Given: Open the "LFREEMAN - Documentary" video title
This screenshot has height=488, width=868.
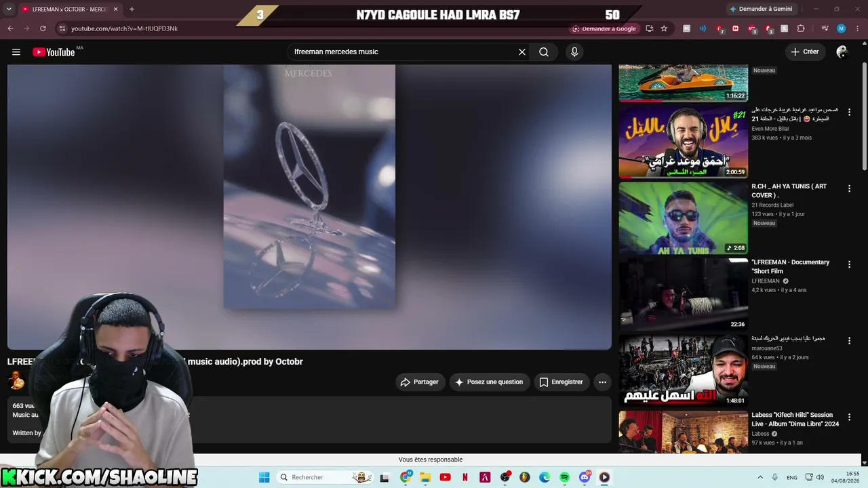Looking at the screenshot, I should tap(791, 266).
